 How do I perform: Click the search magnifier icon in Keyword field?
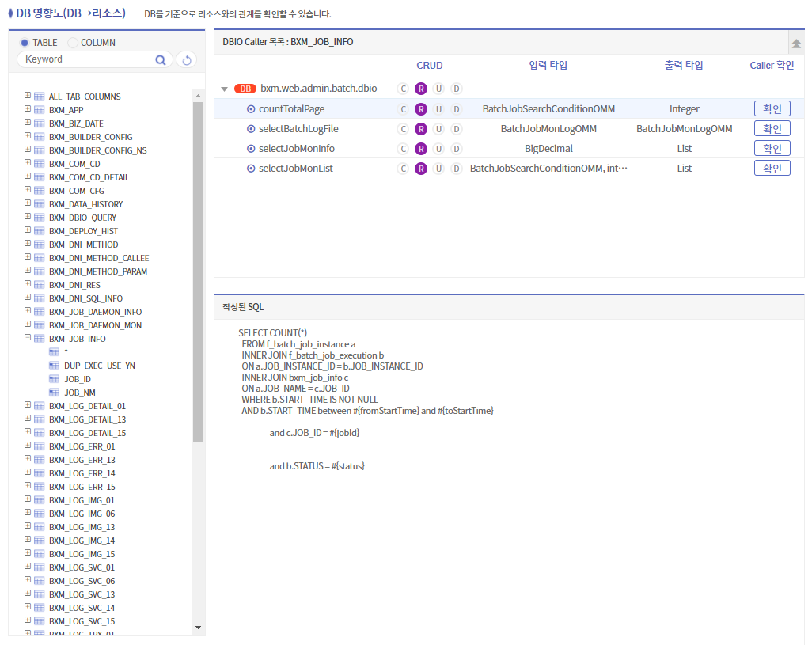click(161, 60)
